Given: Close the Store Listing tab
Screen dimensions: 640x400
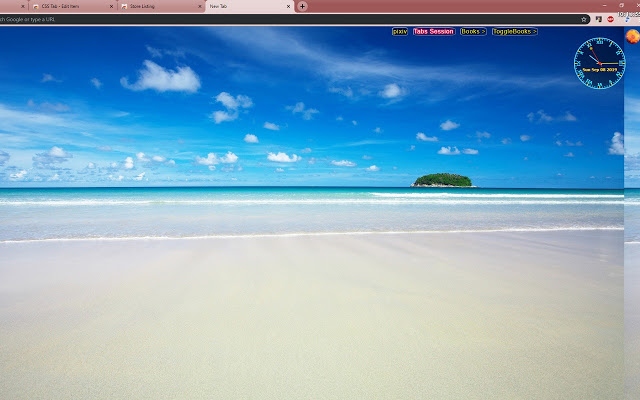Looking at the screenshot, I should (x=198, y=6).
